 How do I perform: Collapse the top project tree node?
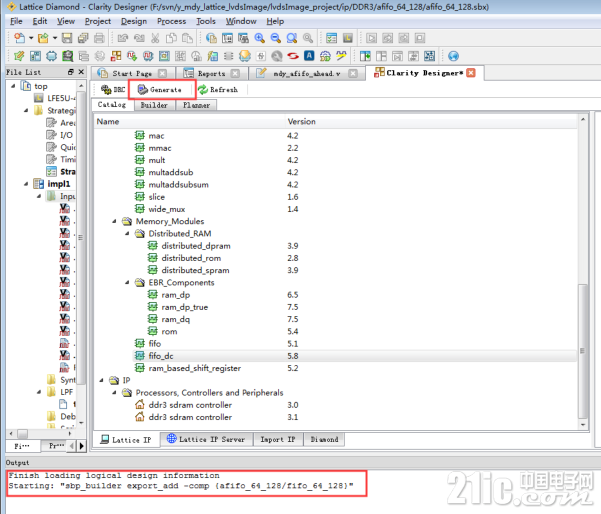click(x=13, y=86)
